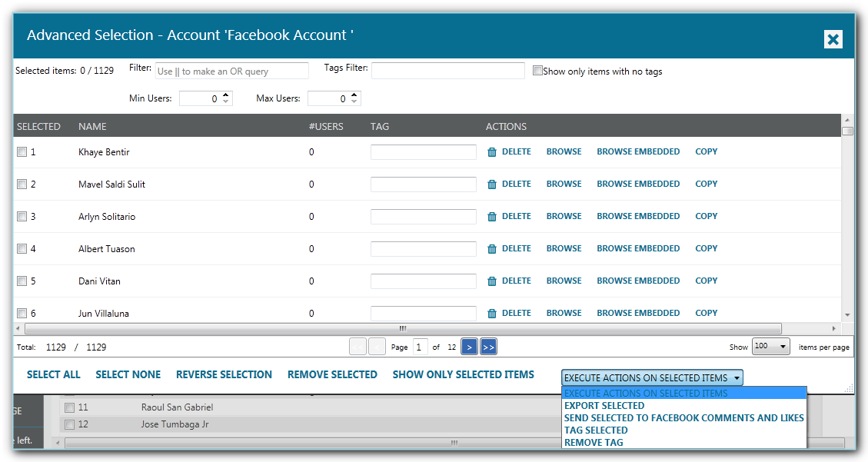Mark row 5 Dani Vitan as selected
868x462 pixels.
22,281
